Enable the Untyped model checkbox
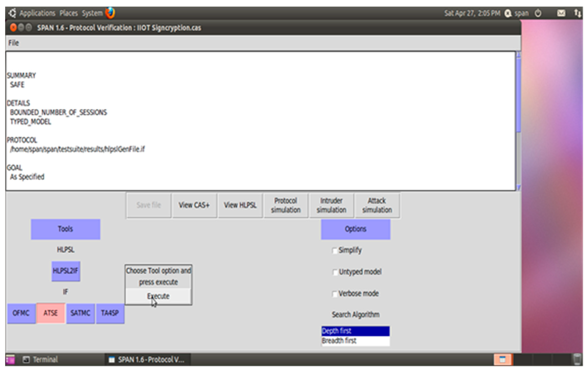The height and width of the screenshot is (372, 588). [x=335, y=272]
